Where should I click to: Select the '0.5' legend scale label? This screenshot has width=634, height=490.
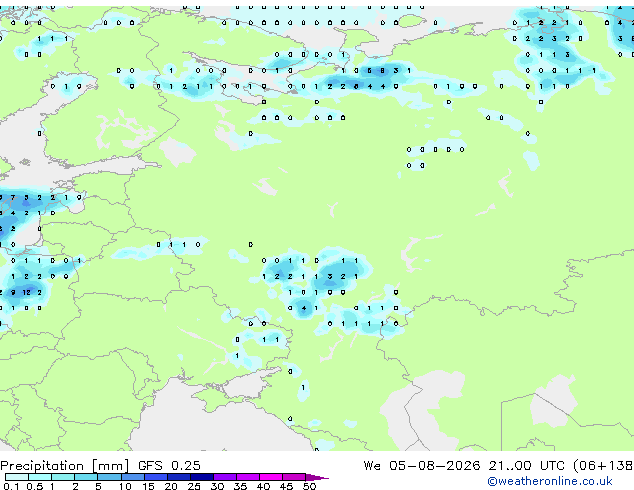(x=34, y=486)
